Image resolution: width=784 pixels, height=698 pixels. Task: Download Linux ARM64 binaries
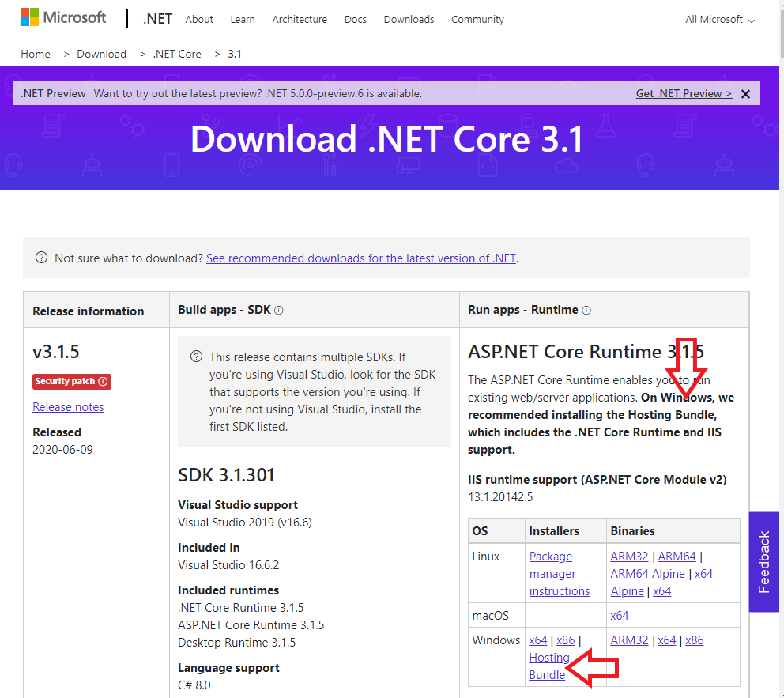click(x=677, y=557)
